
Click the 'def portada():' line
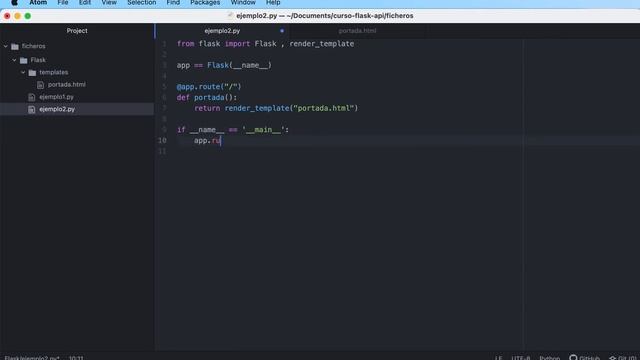(x=207, y=98)
